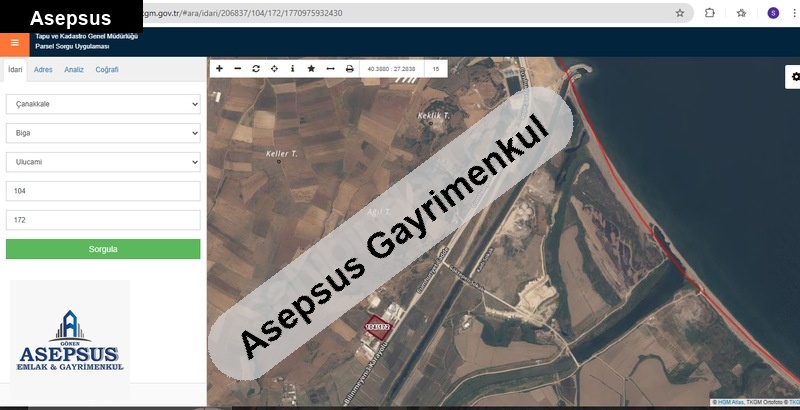
Task: Expand the Çanakkale province dropdown
Action: coord(103,104)
